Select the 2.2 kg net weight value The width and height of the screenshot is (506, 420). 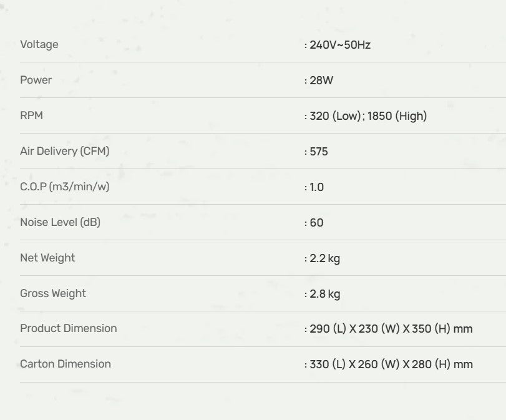(x=325, y=258)
